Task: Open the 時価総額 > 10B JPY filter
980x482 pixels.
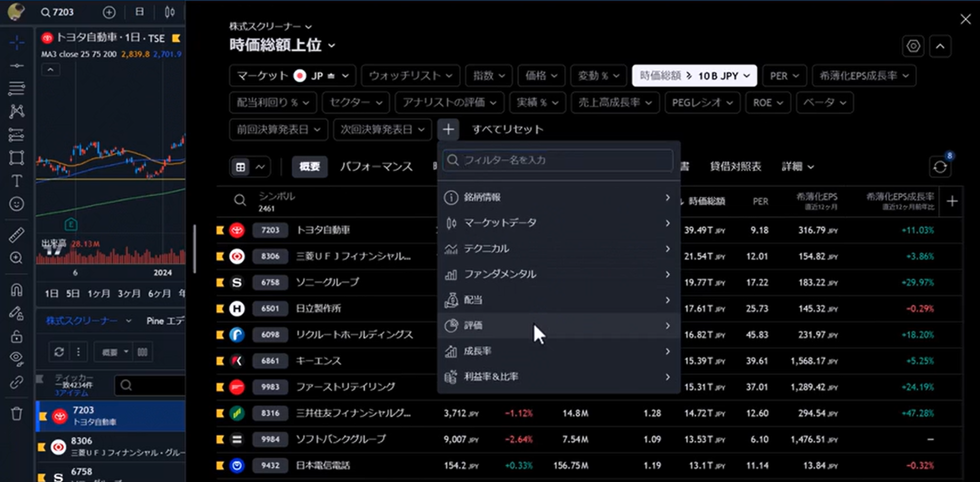Action: pos(694,76)
